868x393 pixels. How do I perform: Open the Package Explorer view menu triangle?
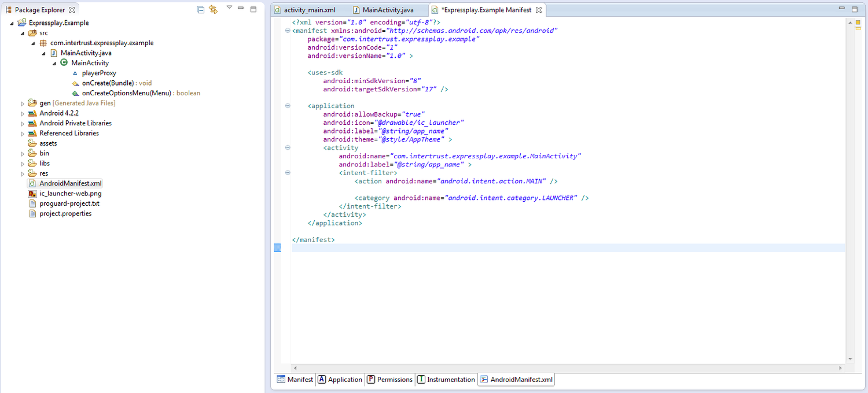(x=229, y=8)
